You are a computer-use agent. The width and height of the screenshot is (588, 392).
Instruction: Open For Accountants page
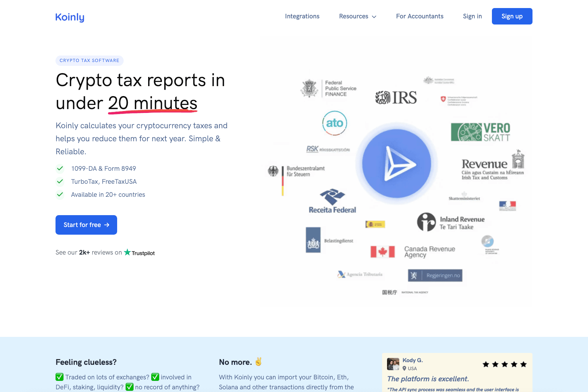click(420, 16)
